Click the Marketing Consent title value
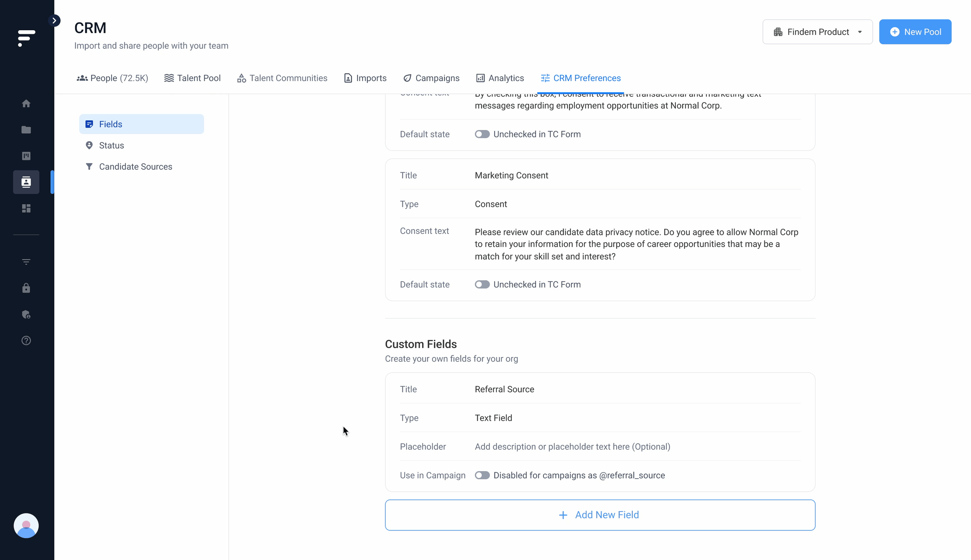The width and height of the screenshot is (971, 560). click(x=511, y=175)
